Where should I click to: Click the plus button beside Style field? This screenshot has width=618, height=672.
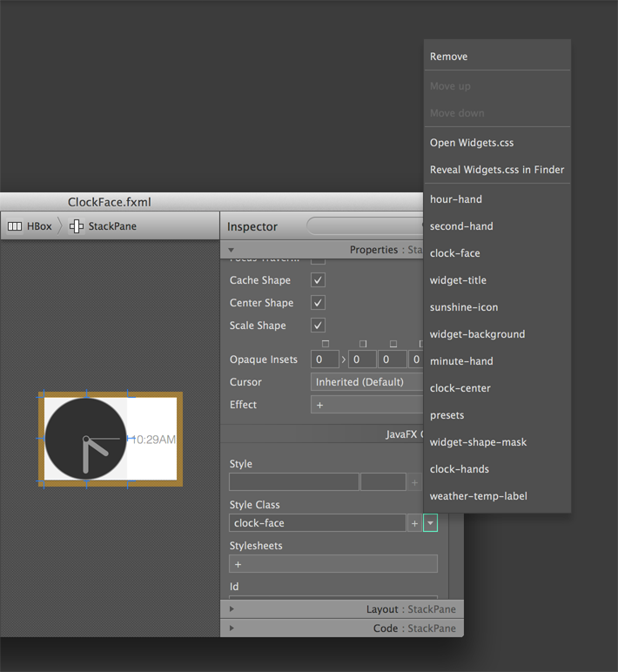click(x=414, y=482)
